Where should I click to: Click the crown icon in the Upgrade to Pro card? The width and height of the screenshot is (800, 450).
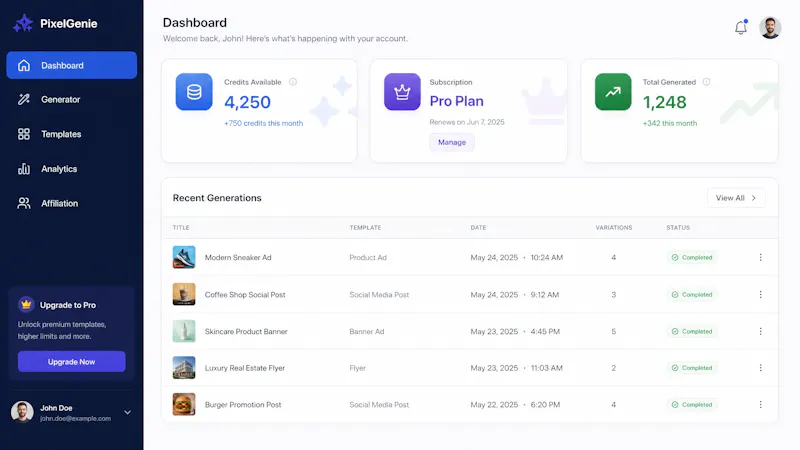click(26, 305)
